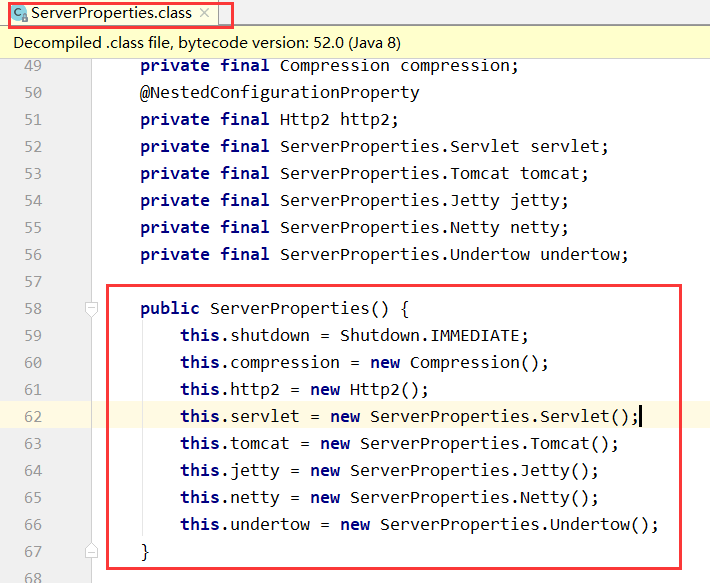Viewport: 710px width, 583px height.
Task: Click line number 56 in gutter
Action: (x=33, y=255)
